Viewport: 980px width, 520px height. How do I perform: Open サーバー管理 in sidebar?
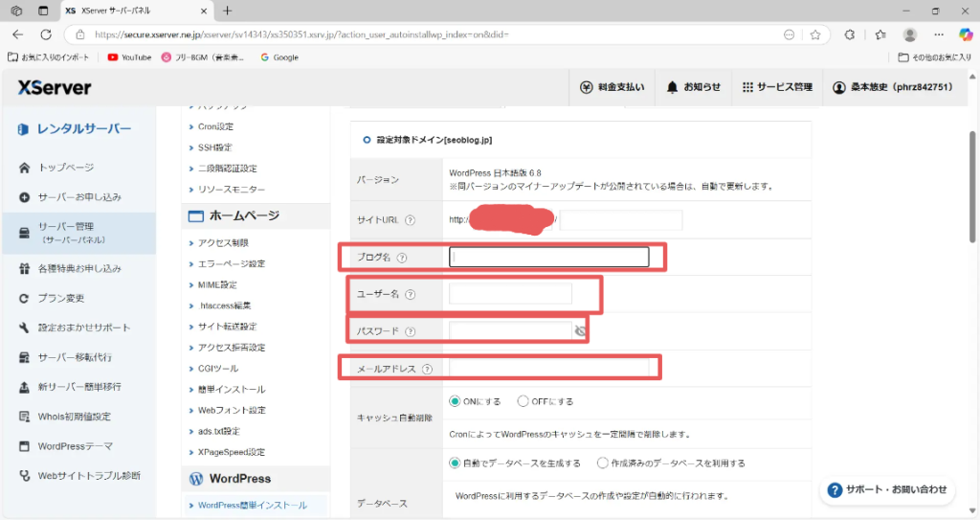pyautogui.click(x=79, y=233)
